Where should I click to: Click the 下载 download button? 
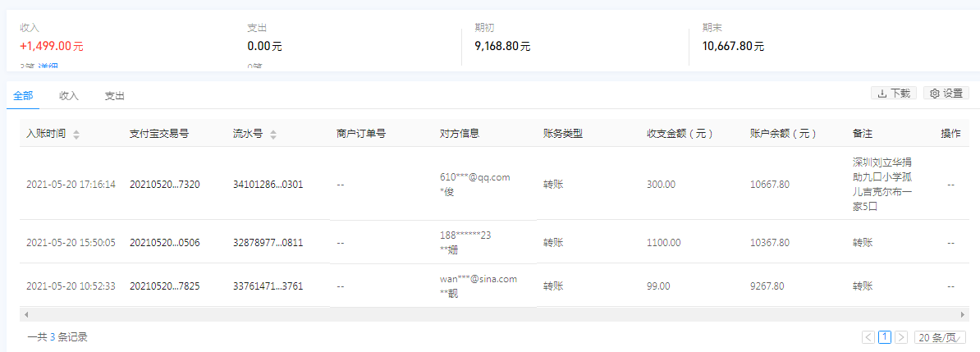point(894,94)
